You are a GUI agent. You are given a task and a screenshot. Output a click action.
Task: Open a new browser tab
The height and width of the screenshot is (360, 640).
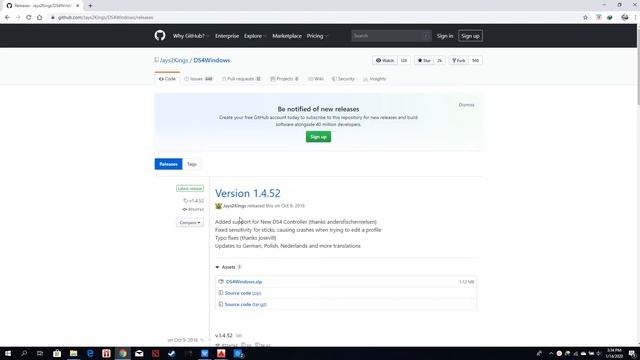point(90,6)
